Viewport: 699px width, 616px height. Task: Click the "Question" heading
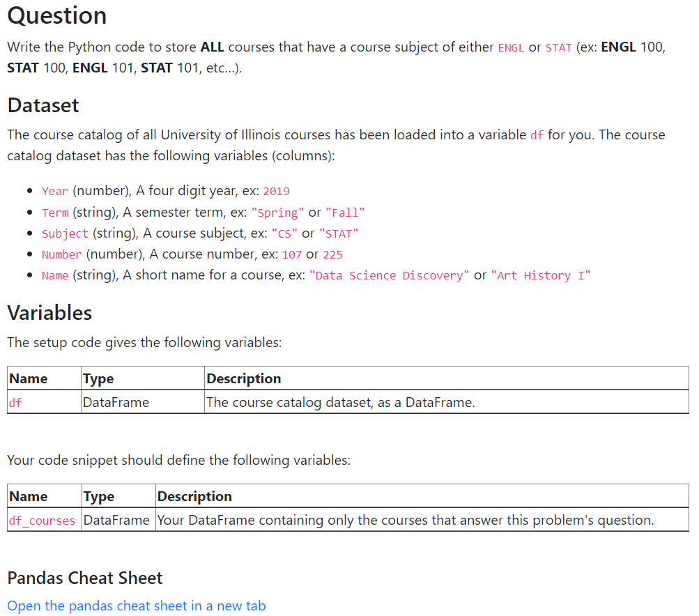point(57,15)
